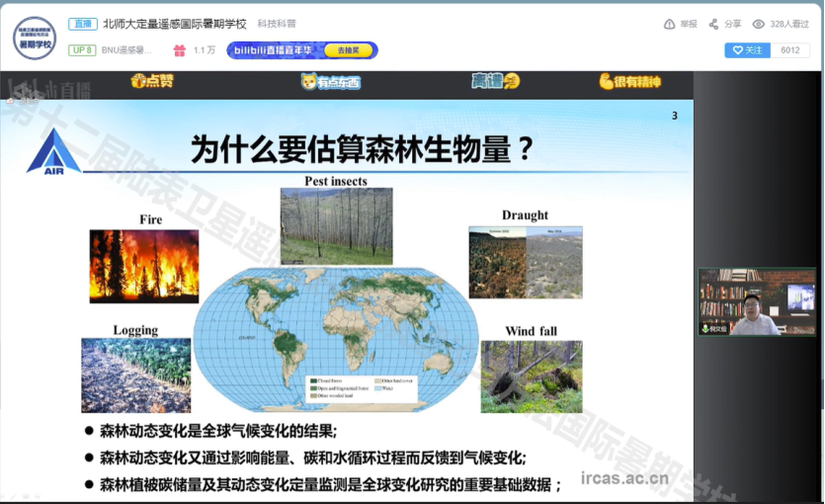Click the streamer's circular avatar
This screenshot has height=504, width=825.
pos(35,37)
